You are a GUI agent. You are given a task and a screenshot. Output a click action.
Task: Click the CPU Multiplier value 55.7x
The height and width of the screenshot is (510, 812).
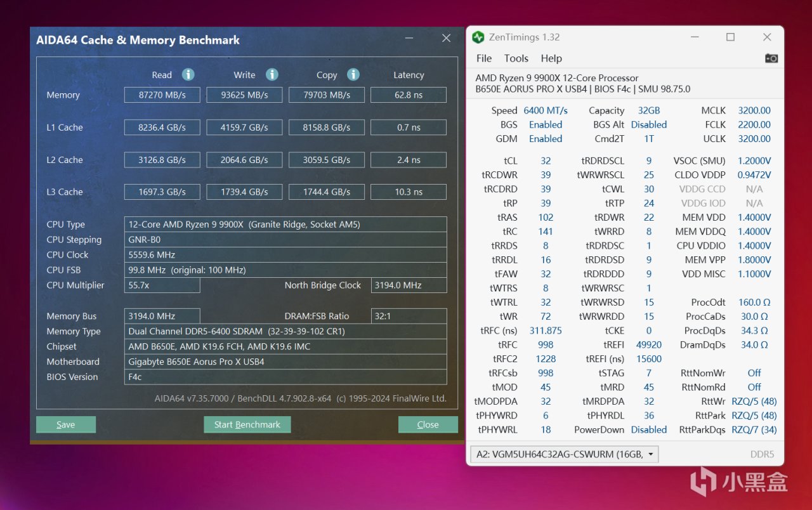(x=162, y=285)
